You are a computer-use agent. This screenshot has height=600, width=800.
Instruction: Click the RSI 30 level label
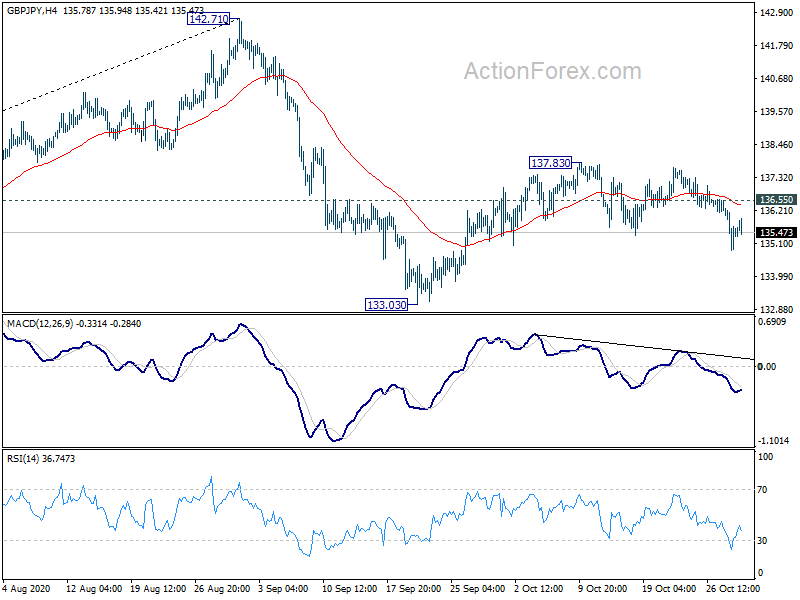coord(762,540)
